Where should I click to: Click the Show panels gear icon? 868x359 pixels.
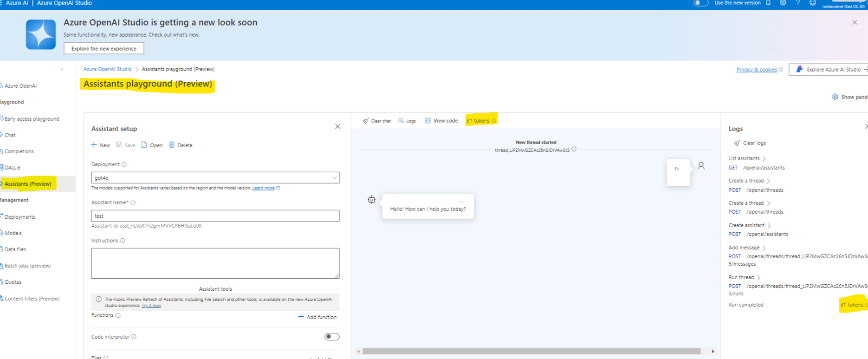[835, 97]
